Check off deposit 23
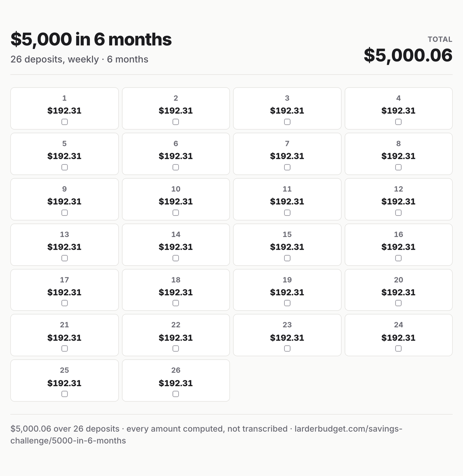 click(287, 348)
